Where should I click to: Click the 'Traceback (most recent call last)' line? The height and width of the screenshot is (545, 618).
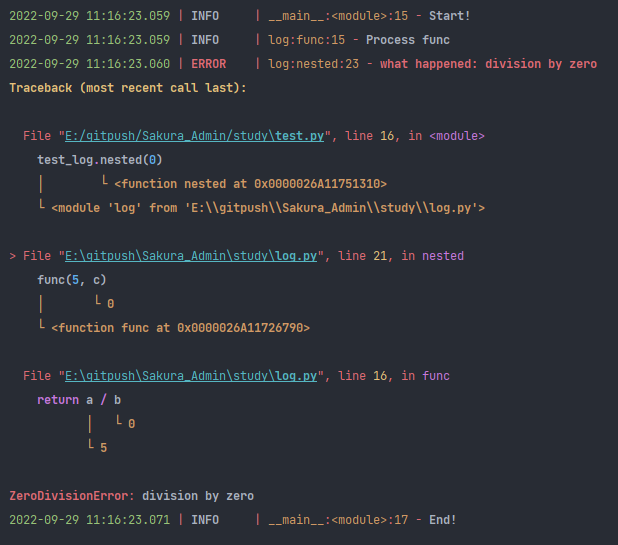tap(128, 88)
